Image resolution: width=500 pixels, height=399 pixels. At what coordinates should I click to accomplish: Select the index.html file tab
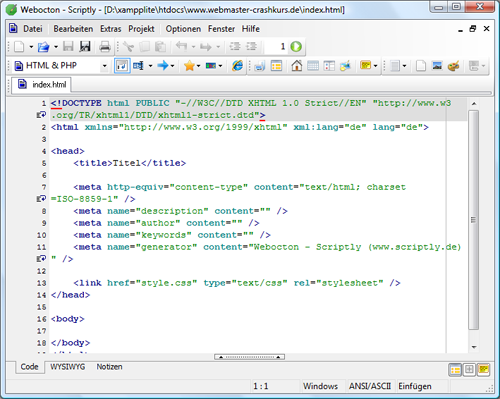42,85
